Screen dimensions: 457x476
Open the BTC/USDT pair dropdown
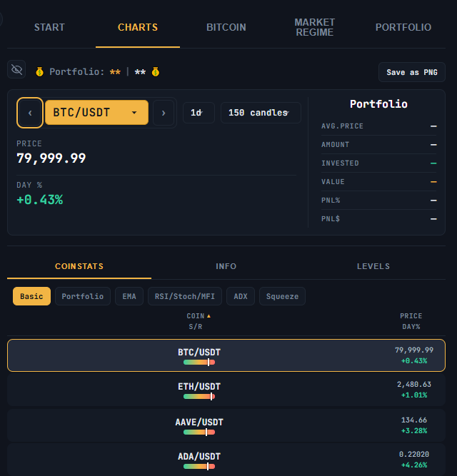pos(96,113)
